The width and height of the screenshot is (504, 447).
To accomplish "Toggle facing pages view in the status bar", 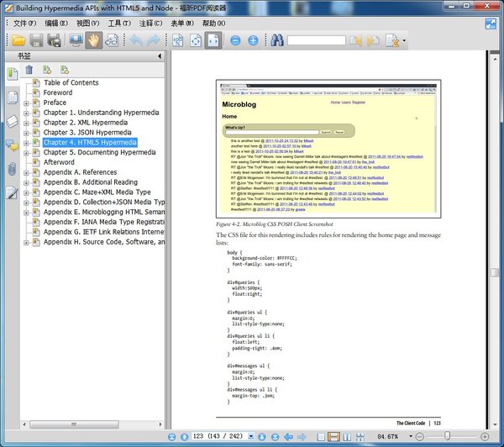I will (349, 437).
